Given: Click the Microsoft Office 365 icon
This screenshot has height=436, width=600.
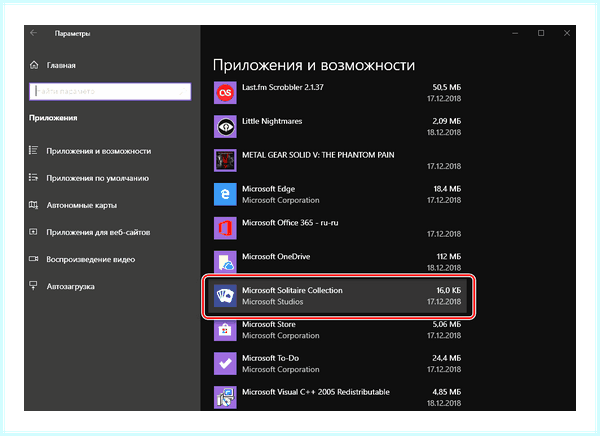Looking at the screenshot, I should (225, 228).
